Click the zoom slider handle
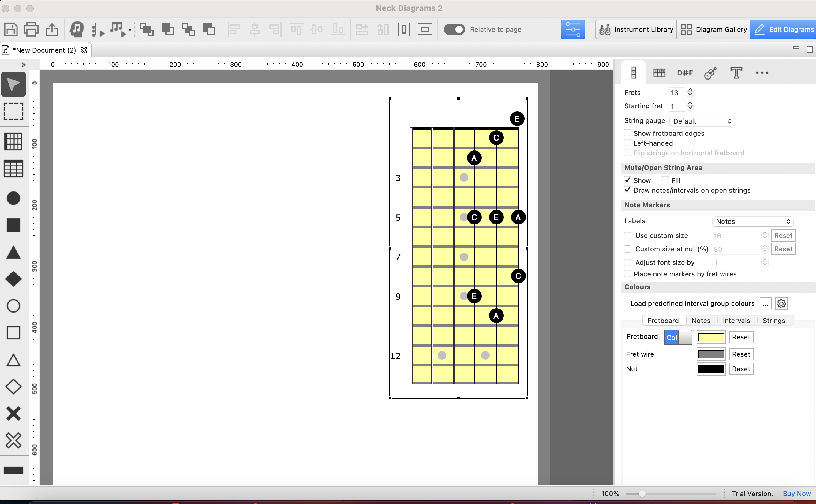This screenshot has width=816, height=504. point(642,494)
